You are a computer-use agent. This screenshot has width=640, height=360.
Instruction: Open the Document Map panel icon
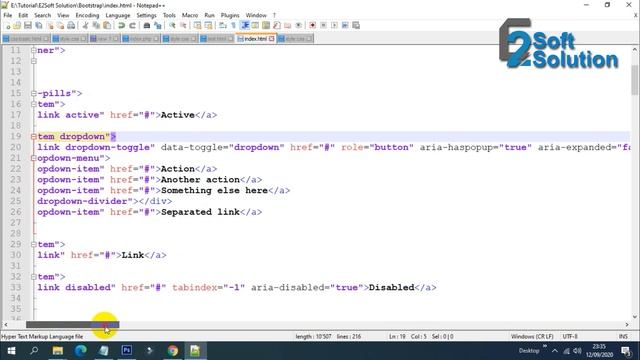[266, 25]
